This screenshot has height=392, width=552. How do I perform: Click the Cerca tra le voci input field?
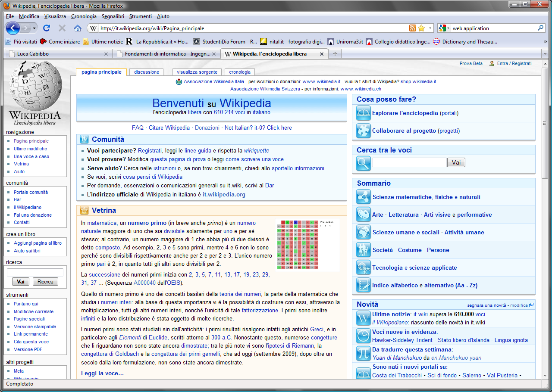click(409, 162)
